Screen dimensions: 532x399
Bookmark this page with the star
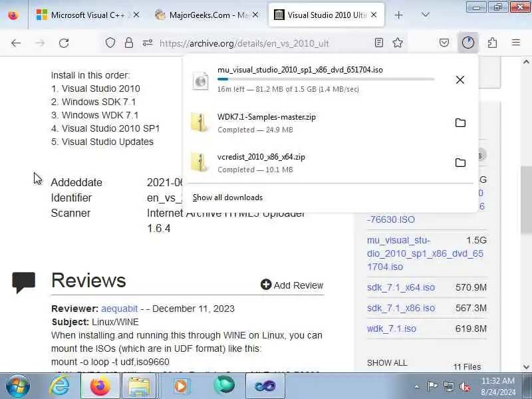click(x=398, y=43)
